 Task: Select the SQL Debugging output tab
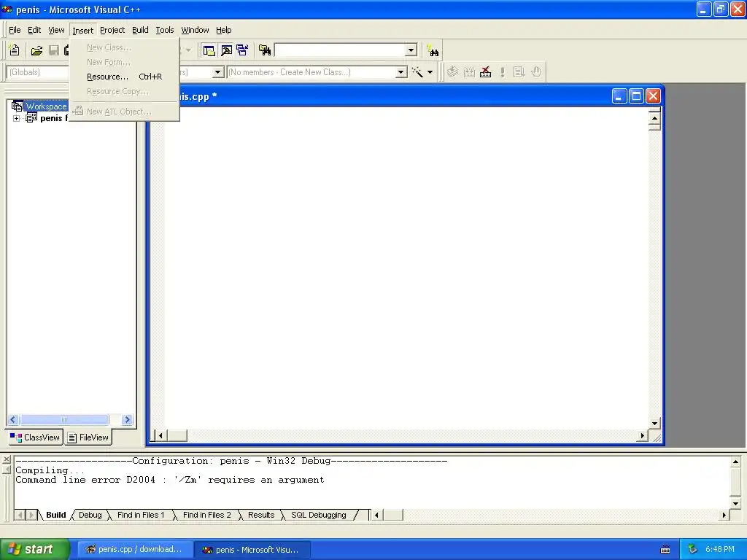(x=319, y=515)
